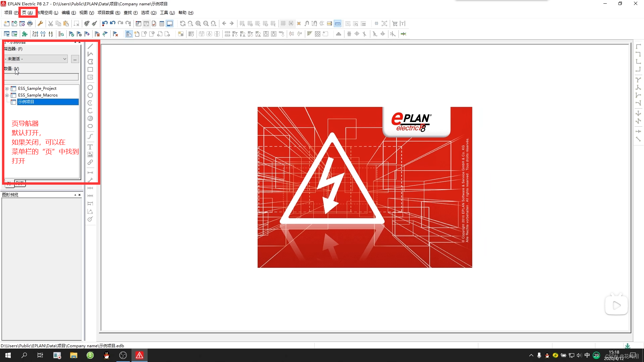Click the Cut scissors icon
This screenshot has width=644, height=362.
coord(51,23)
